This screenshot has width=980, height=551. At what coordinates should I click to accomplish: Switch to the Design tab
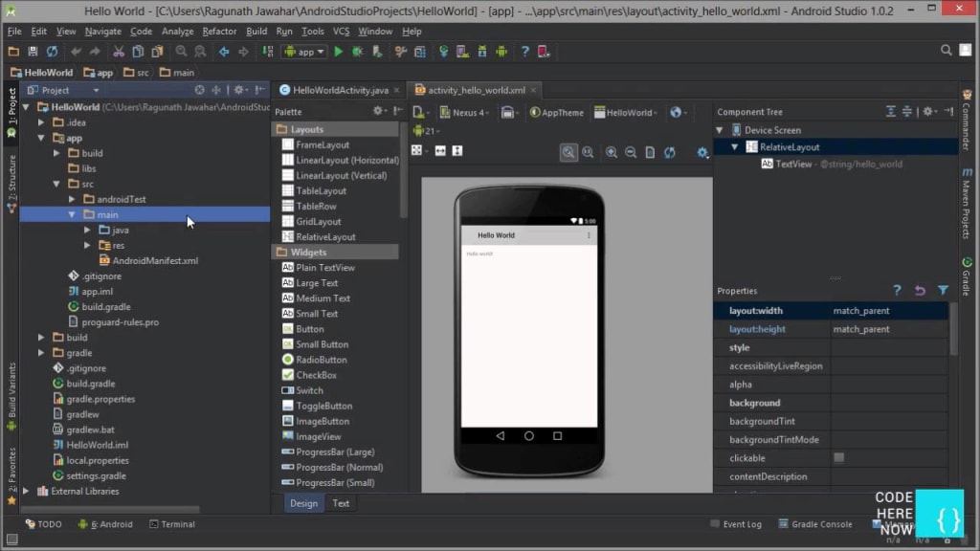pos(303,503)
